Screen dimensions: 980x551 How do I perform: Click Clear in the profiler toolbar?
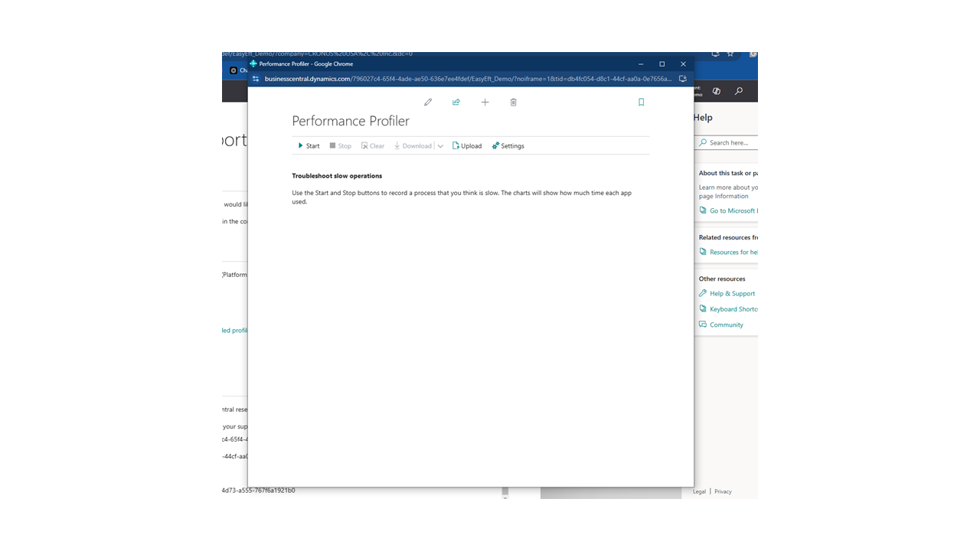(x=373, y=146)
